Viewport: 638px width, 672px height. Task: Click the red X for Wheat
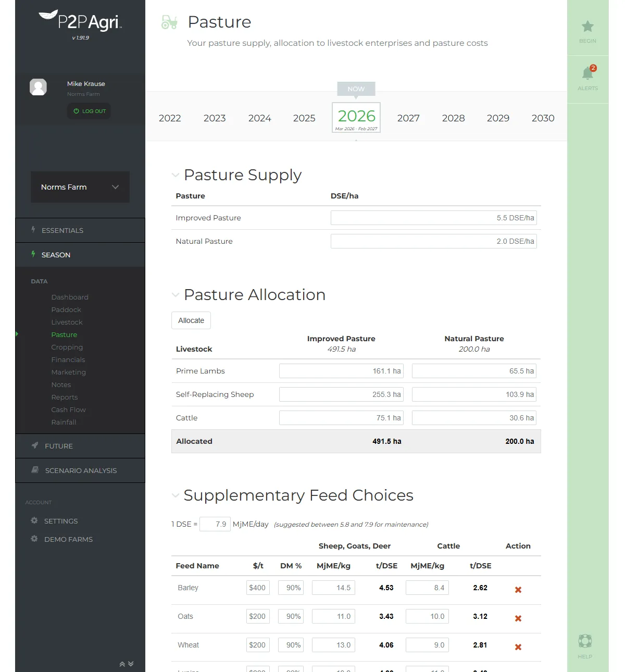tap(518, 647)
